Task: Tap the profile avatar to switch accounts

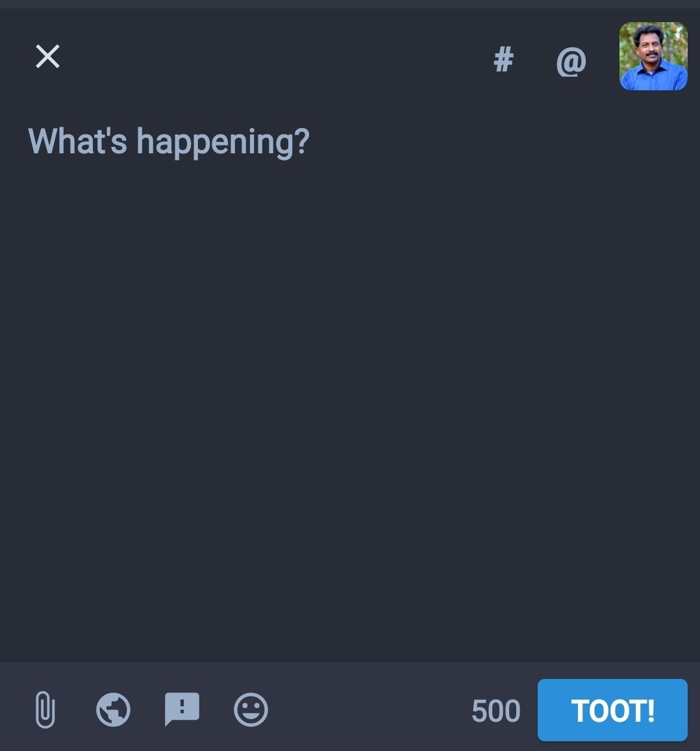Action: click(x=653, y=56)
